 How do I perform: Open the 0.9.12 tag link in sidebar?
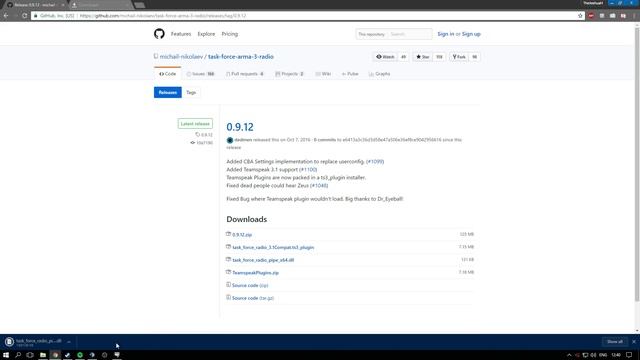coord(204,135)
